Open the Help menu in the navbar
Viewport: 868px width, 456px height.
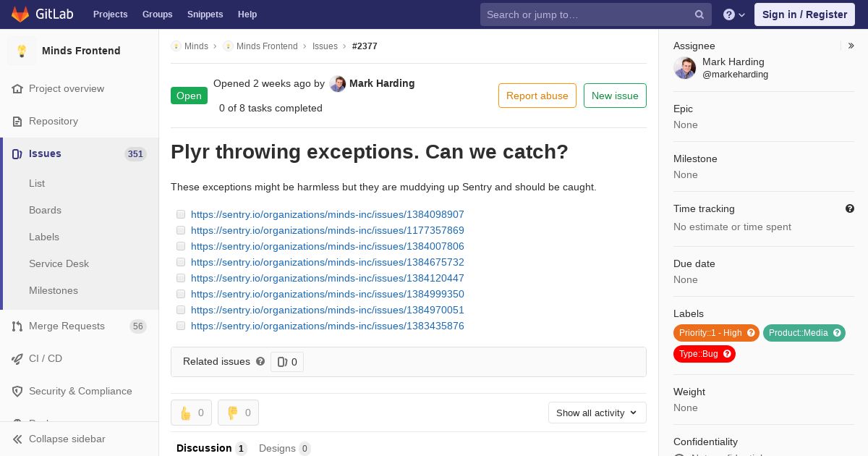247,14
